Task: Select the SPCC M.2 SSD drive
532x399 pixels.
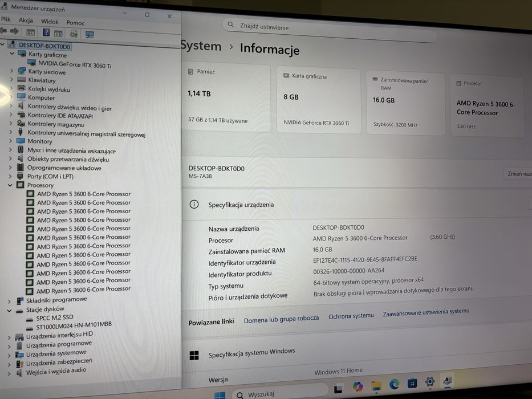Action: click(55, 317)
